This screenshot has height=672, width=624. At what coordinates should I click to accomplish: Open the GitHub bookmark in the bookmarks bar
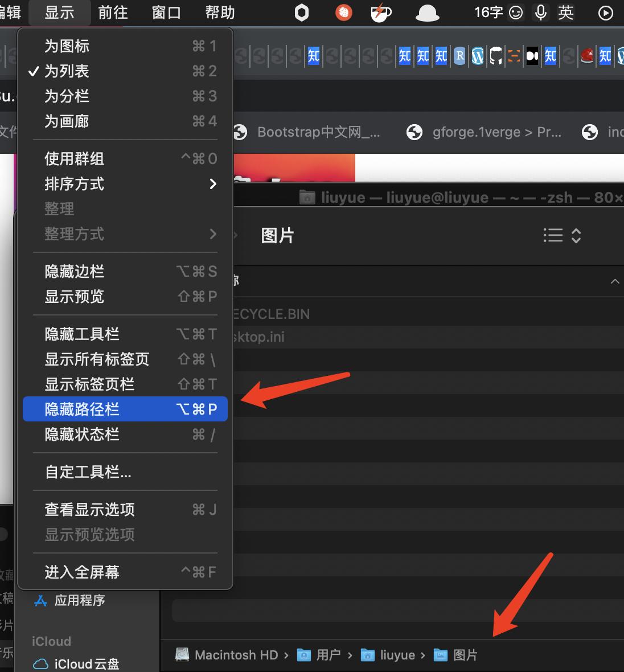[495, 56]
